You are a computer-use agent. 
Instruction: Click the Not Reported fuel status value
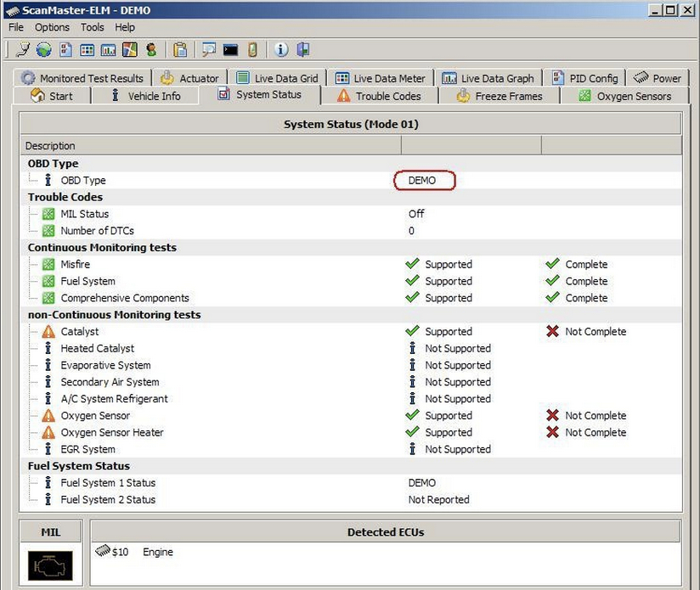(439, 500)
